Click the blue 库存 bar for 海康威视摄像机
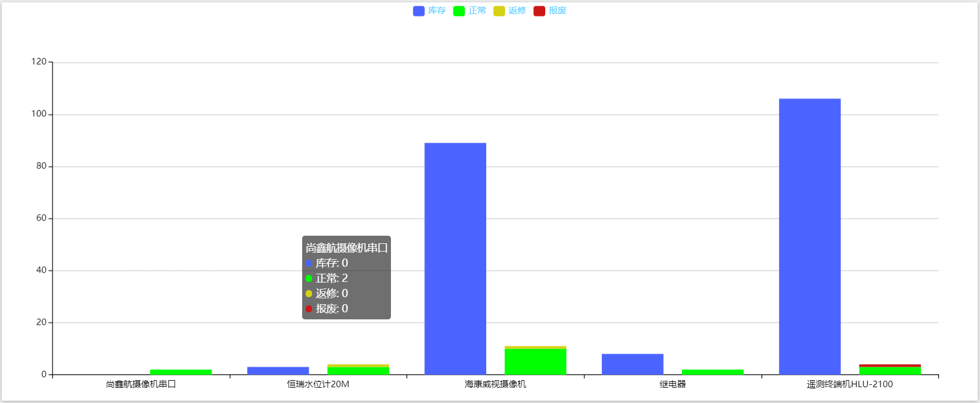Image resolution: width=980 pixels, height=403 pixels. [455, 259]
